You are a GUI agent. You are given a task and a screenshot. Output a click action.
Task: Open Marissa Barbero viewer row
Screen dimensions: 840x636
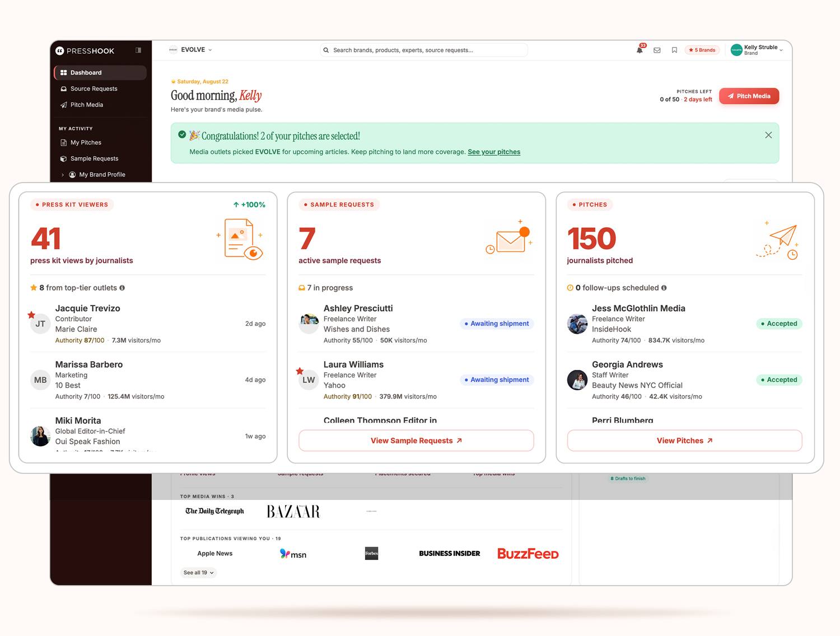(x=148, y=380)
